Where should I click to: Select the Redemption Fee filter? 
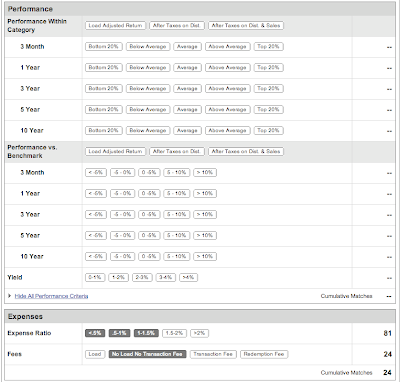pyautogui.click(x=264, y=354)
